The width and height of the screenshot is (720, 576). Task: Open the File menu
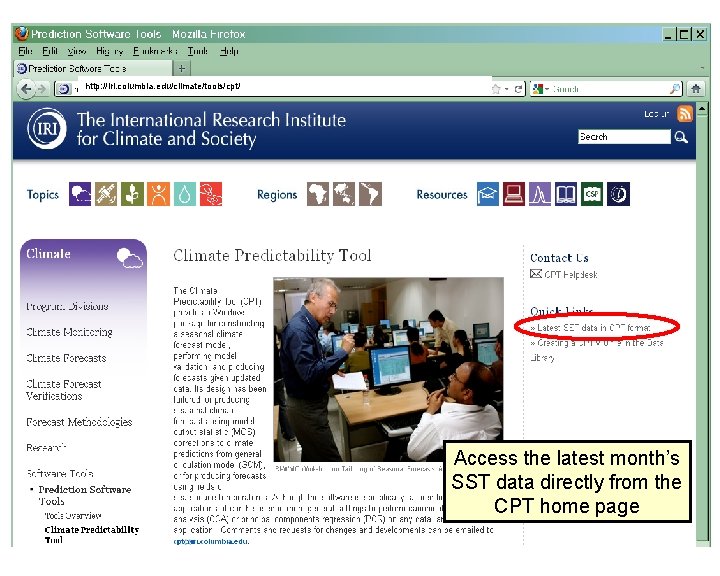pyautogui.click(x=25, y=51)
